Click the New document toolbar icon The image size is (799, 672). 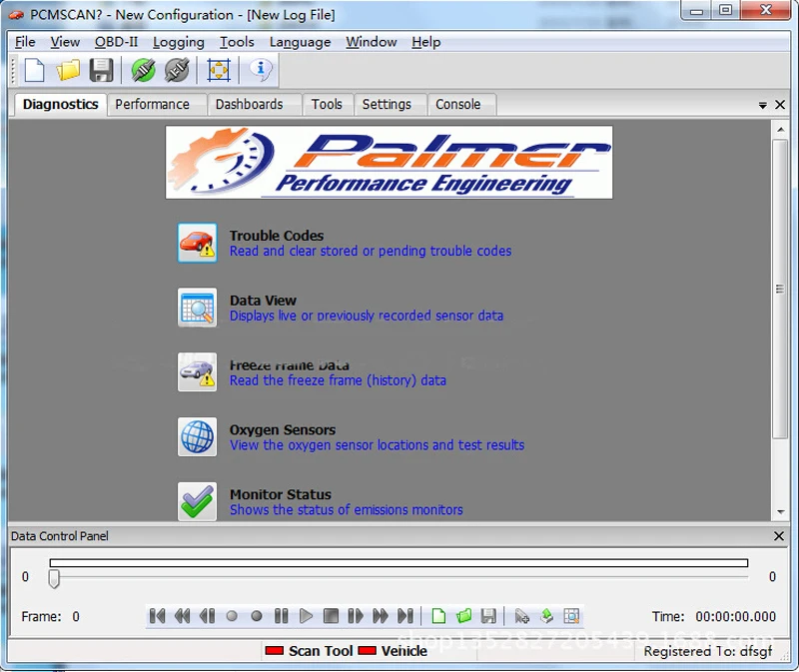point(35,70)
